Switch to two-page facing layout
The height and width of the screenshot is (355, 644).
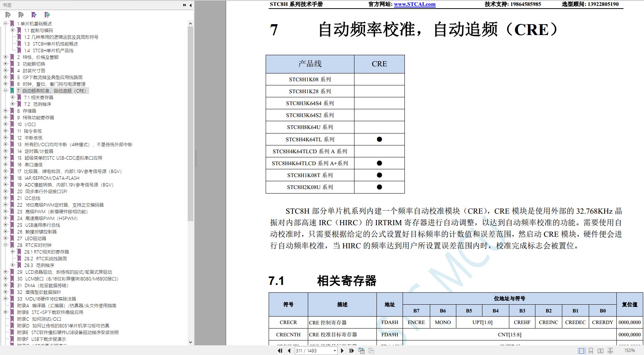600,351
